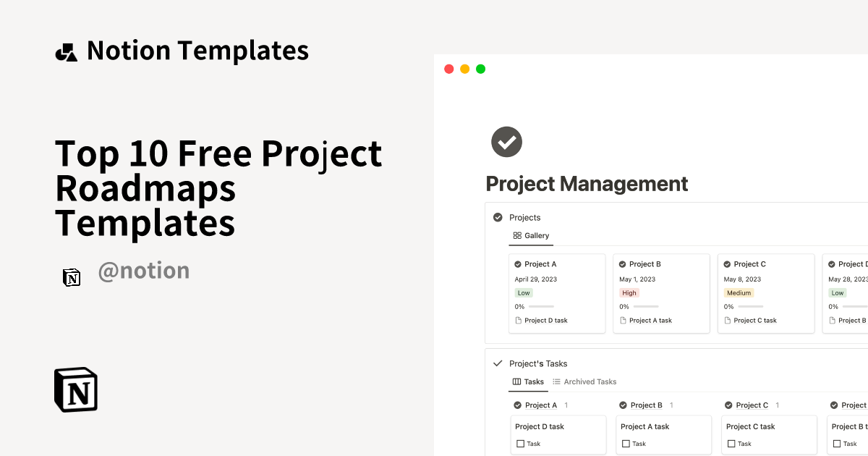Viewport: 868px width, 456px height.
Task: Click the board view icon beside Tasks
Action: tap(516, 381)
